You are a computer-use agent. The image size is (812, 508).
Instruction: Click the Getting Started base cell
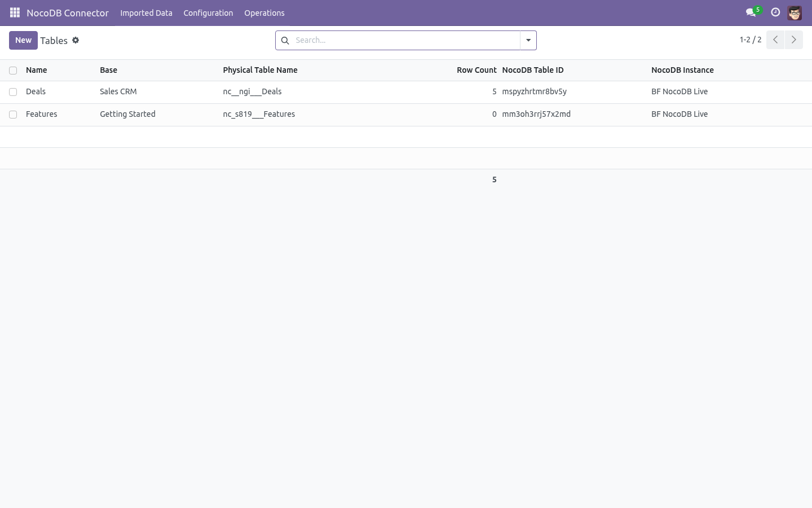(127, 114)
